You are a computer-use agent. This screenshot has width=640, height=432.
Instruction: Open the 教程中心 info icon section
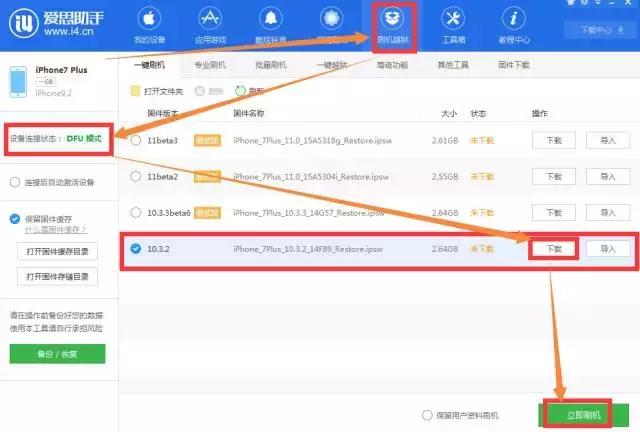[x=514, y=24]
